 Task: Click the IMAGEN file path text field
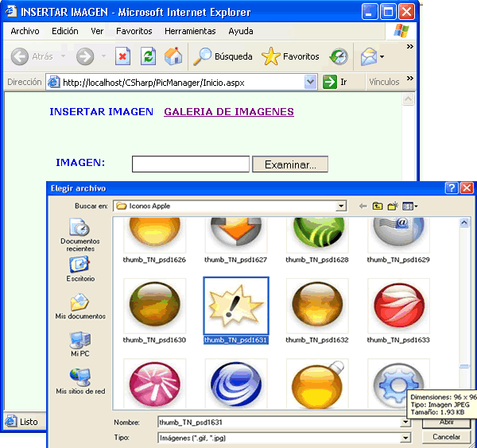(191, 164)
